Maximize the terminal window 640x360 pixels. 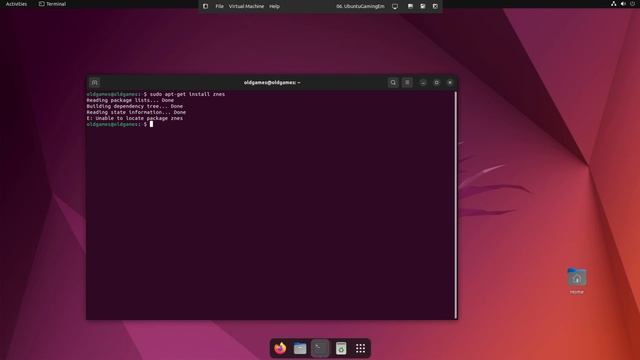pos(436,82)
